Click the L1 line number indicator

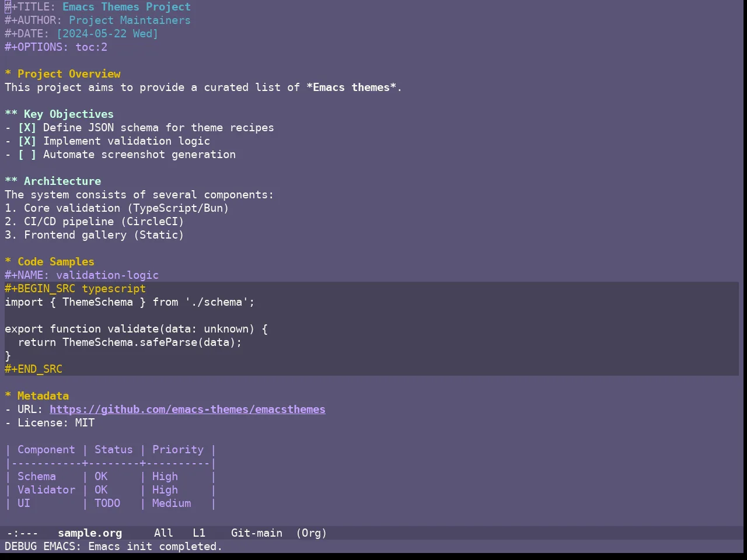[199, 533]
